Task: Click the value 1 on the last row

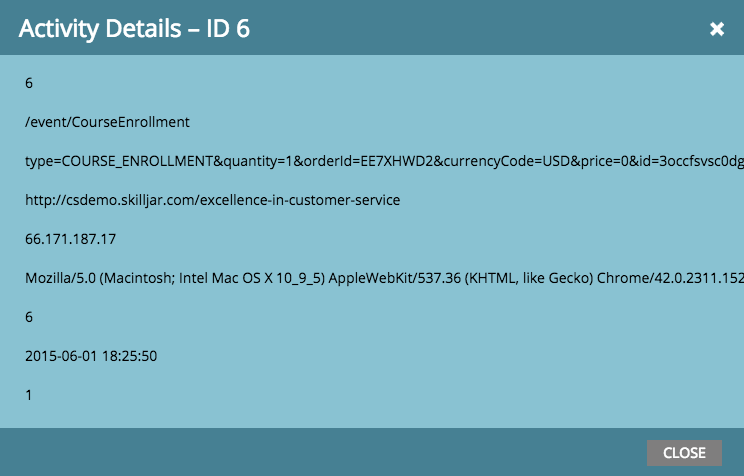Action: tap(29, 395)
